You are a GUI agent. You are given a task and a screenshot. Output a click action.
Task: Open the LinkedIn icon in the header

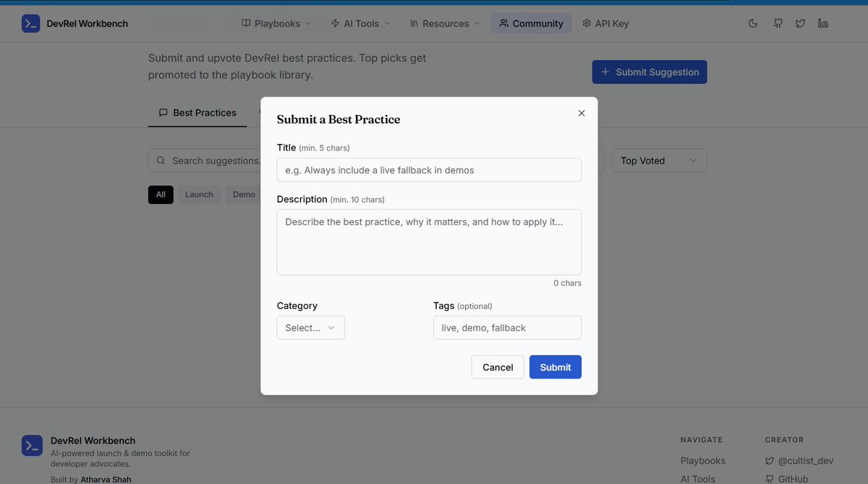(x=823, y=23)
